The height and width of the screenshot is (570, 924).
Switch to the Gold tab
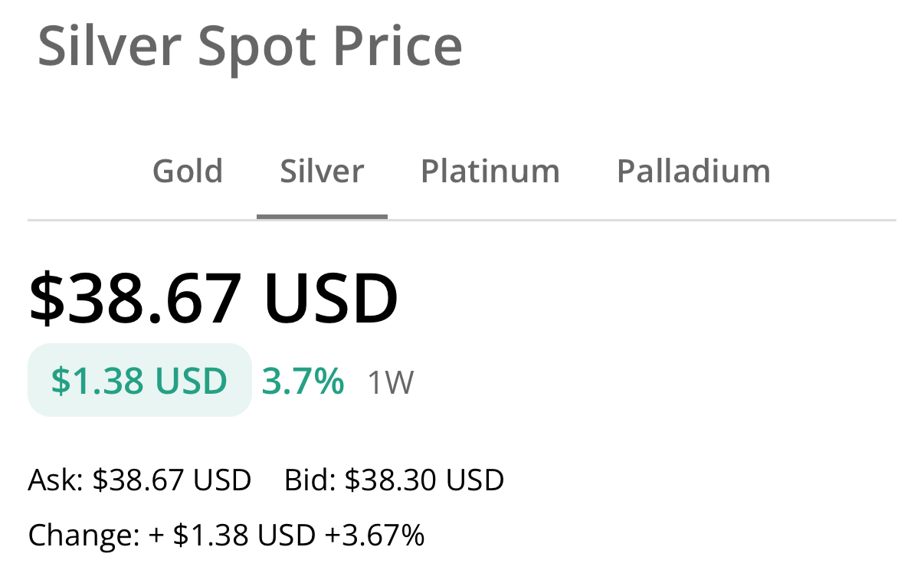pyautogui.click(x=188, y=171)
